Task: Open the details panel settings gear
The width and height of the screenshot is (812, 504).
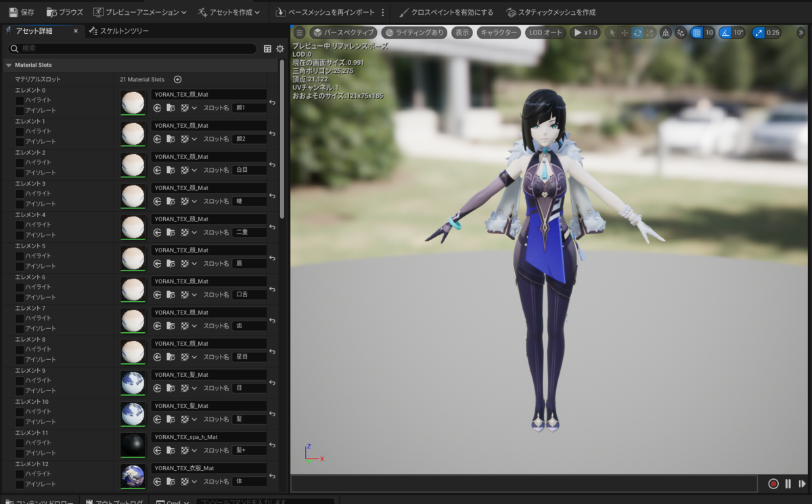Action: (279, 49)
